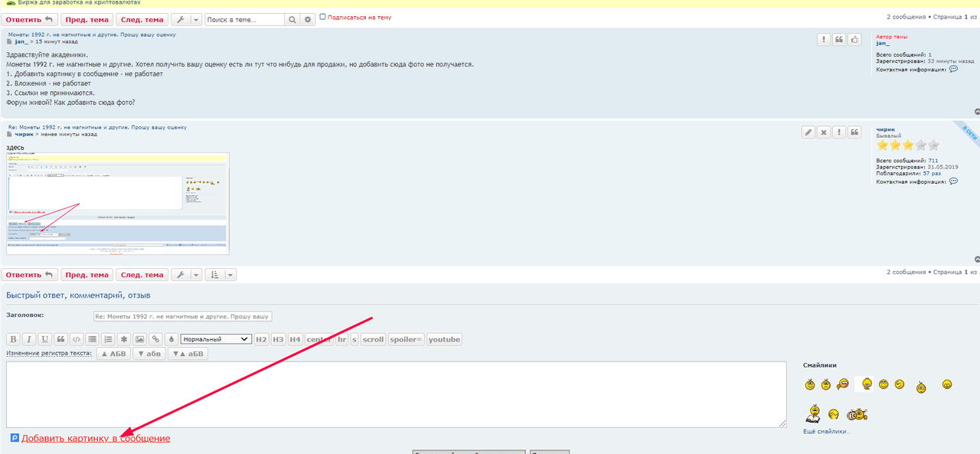The height and width of the screenshot is (454, 980).
Task: Insert first smiley from Смайлики panel
Action: 809,384
